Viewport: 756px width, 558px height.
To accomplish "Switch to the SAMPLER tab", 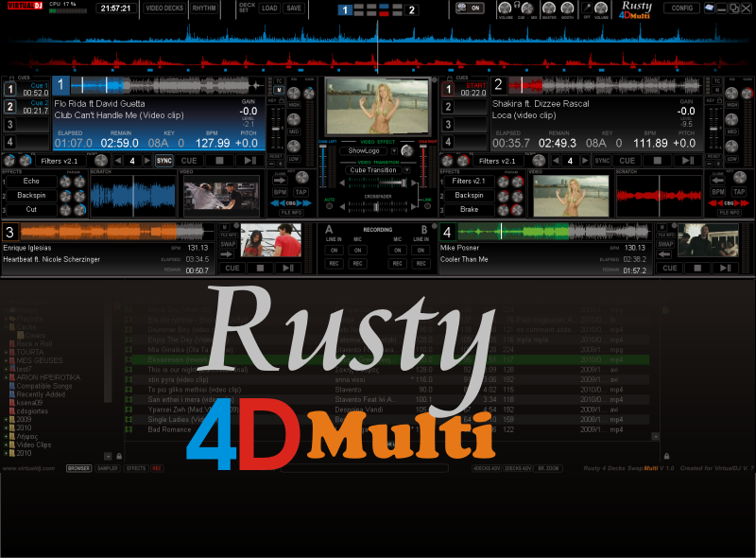I will 107,468.
